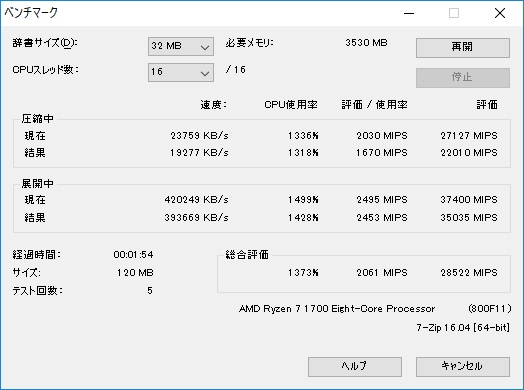Click the 28522 MIPS total rating value
Viewport: 524px width, 390px height.
(469, 273)
